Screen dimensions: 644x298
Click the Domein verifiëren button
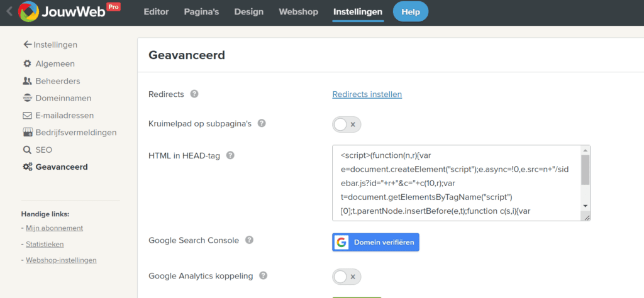coord(375,242)
